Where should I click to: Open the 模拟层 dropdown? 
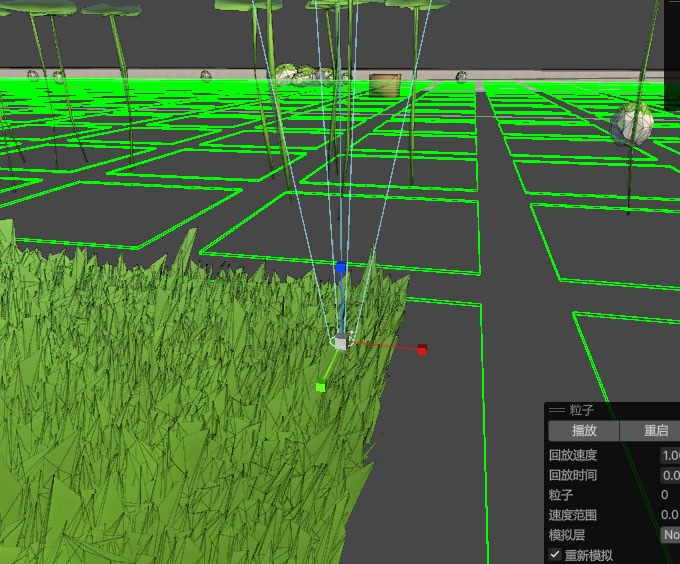pyautogui.click(x=670, y=535)
